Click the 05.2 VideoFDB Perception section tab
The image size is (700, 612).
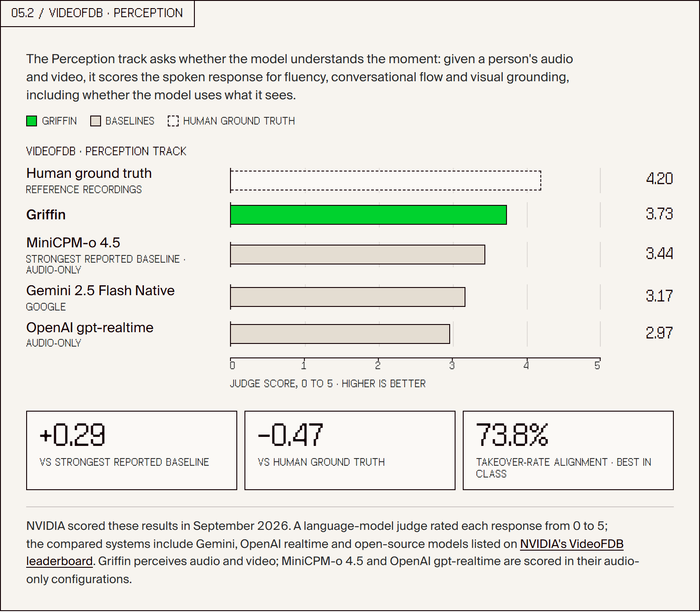[x=97, y=14]
